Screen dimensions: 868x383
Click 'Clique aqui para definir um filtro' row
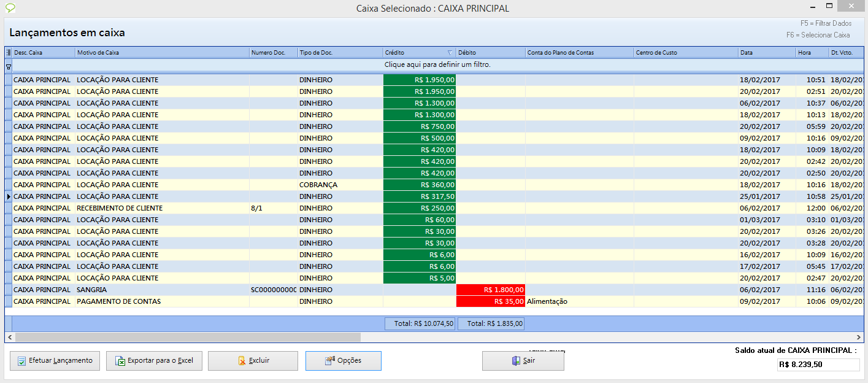click(x=437, y=64)
